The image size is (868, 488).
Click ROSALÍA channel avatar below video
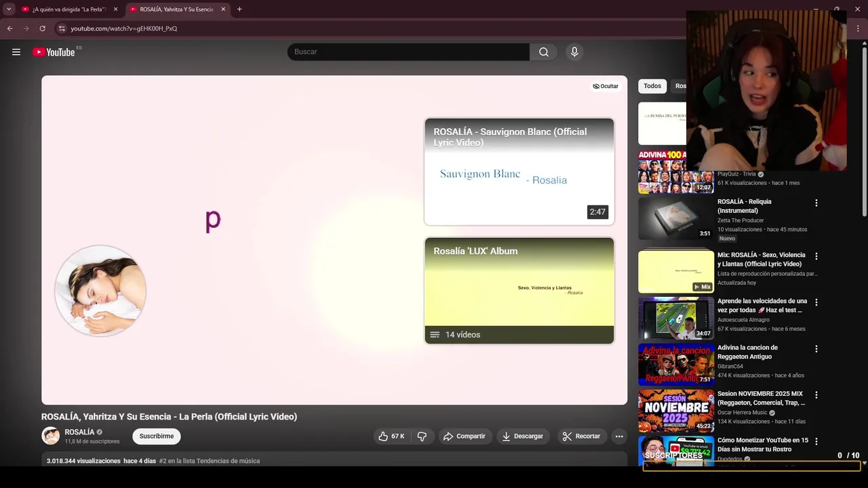pyautogui.click(x=51, y=436)
